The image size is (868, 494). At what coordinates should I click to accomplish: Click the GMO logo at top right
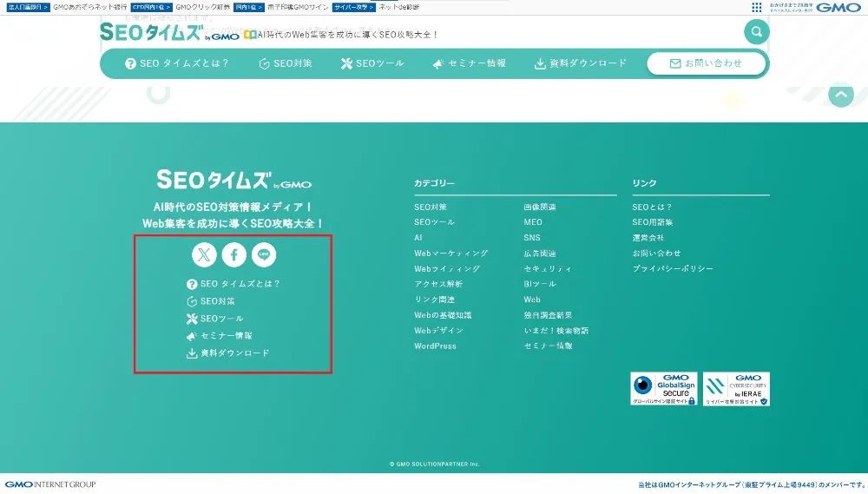(838, 7)
